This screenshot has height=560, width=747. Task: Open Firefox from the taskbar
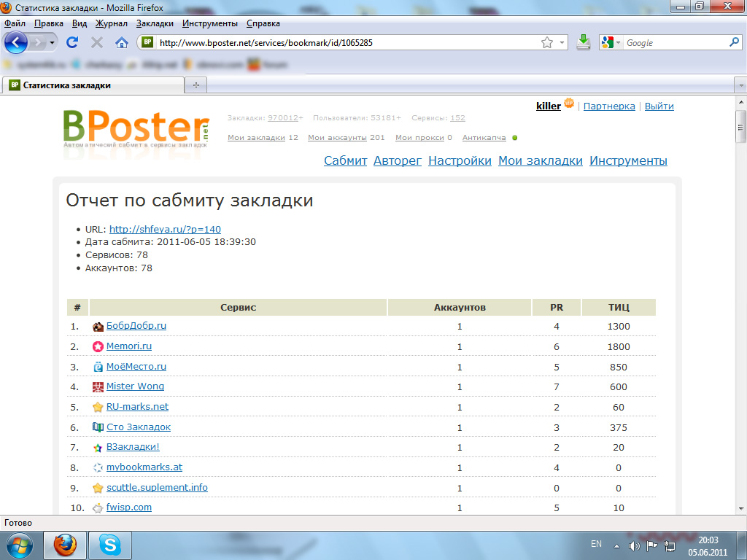[65, 545]
